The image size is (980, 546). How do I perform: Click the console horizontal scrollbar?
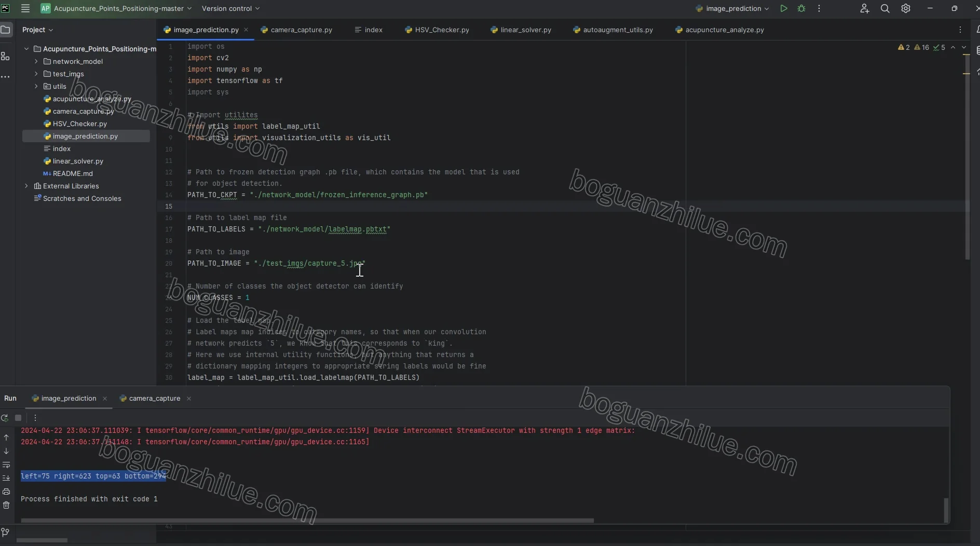pos(307,520)
